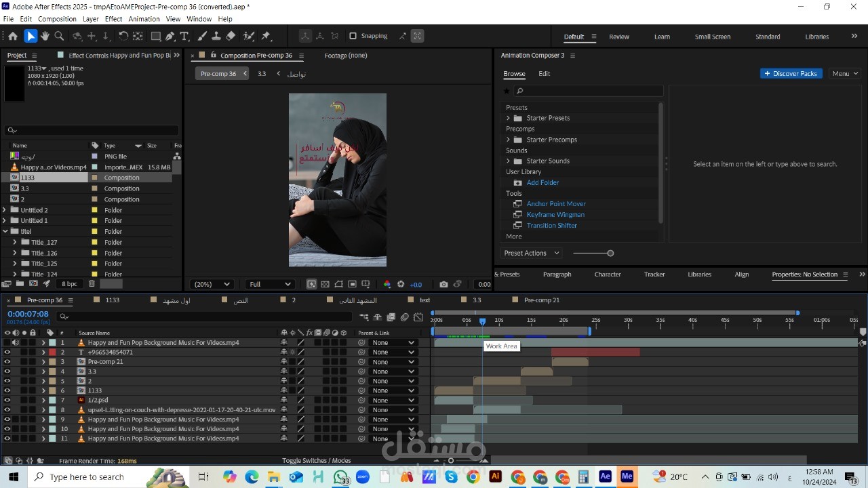Open Keyframe Wingman tool
The image size is (868, 488).
point(555,214)
